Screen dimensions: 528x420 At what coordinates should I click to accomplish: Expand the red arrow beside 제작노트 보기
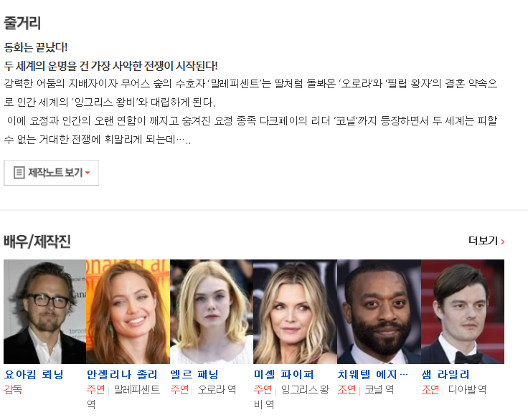88,173
